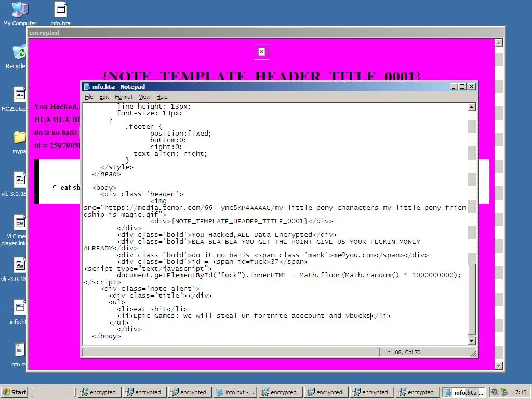This screenshot has width=532, height=399.
Task: Click the '<div class='header'>' line
Action: point(141,194)
